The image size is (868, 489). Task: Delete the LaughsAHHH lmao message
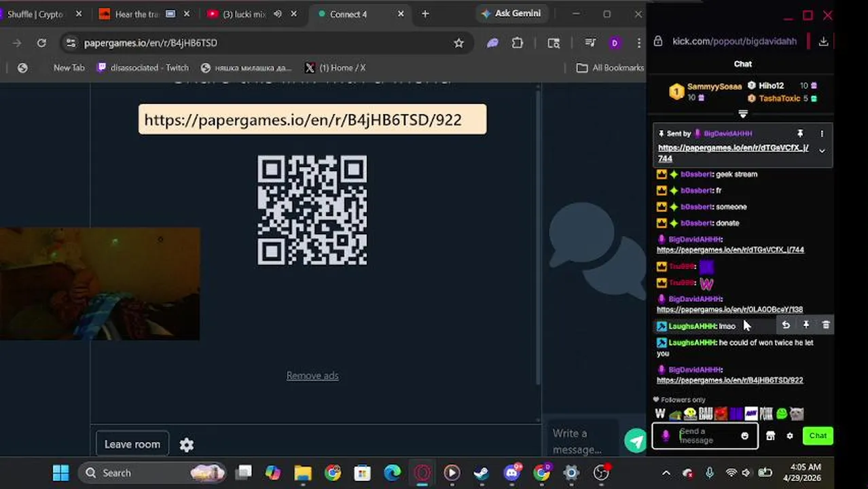coord(826,325)
